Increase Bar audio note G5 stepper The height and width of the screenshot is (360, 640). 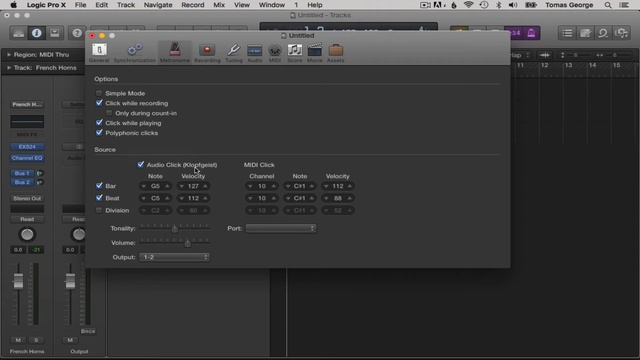pos(167,186)
